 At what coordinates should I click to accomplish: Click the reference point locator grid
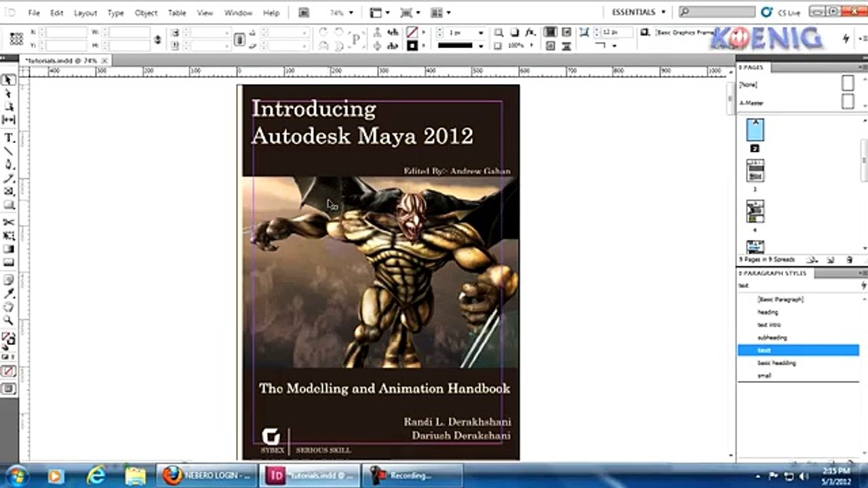click(17, 39)
